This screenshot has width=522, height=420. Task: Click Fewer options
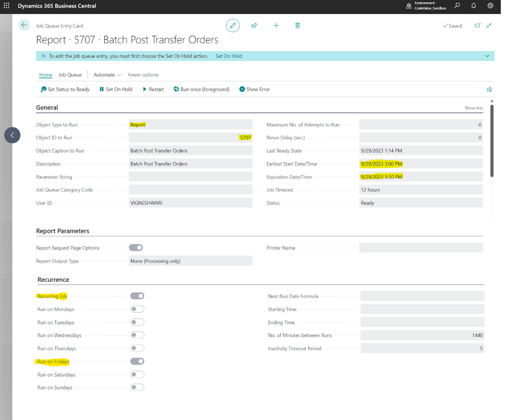click(x=143, y=75)
